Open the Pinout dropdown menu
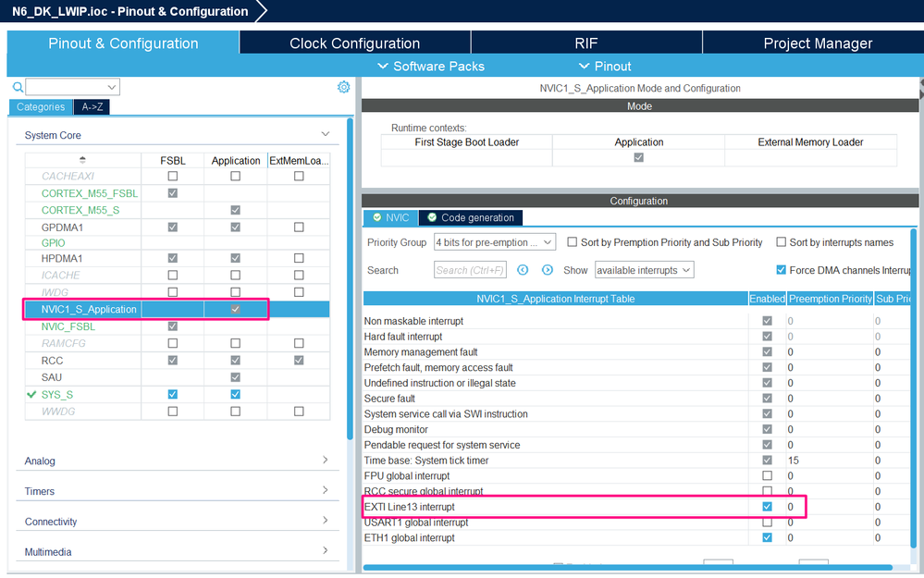Image resolution: width=924 pixels, height=578 pixels. click(605, 66)
